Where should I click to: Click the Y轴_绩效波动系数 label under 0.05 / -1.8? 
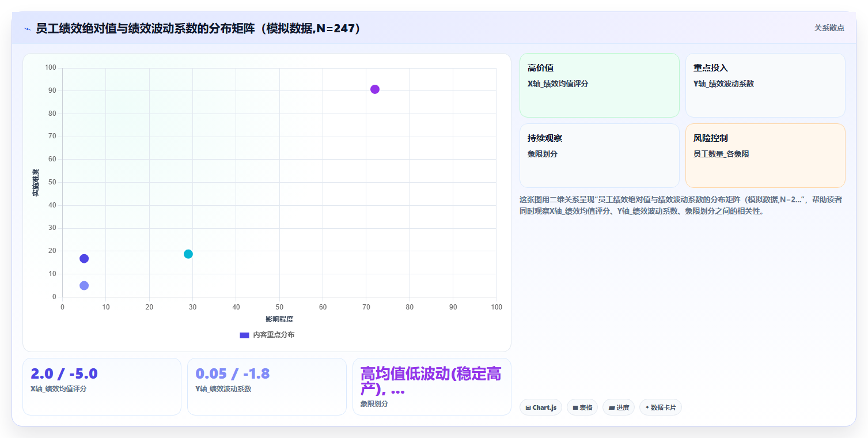(x=223, y=389)
